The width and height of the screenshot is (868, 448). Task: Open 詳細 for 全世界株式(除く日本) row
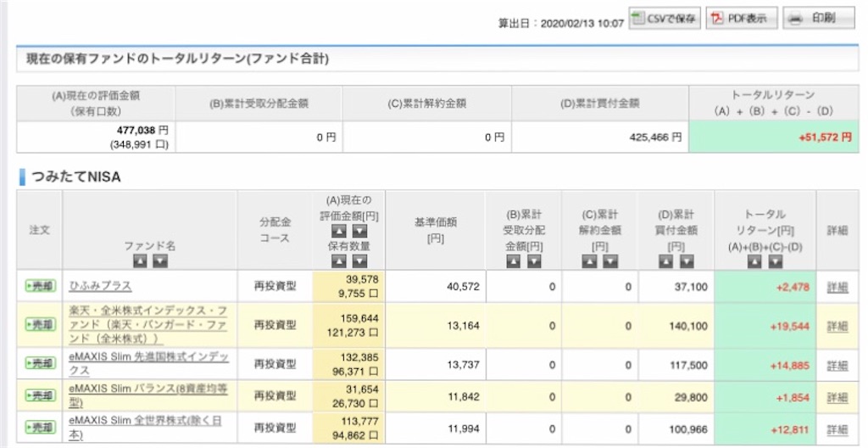(x=837, y=429)
